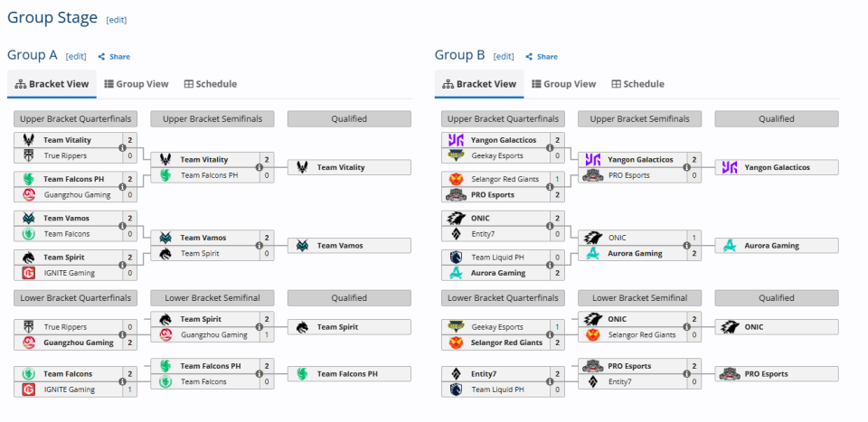The height and width of the screenshot is (422, 868).
Task: Share the Group B bracket
Action: pos(542,56)
